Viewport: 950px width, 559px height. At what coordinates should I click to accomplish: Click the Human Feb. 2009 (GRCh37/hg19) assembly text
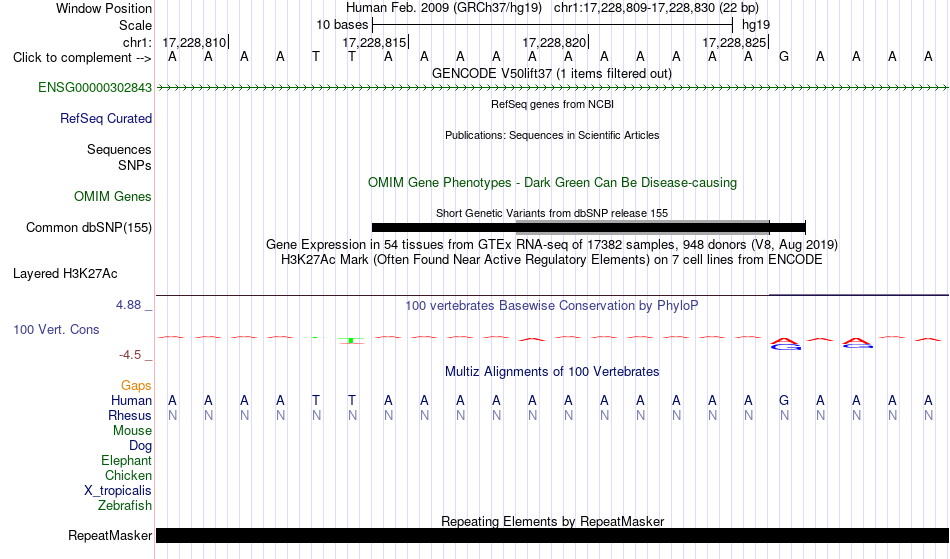443,8
